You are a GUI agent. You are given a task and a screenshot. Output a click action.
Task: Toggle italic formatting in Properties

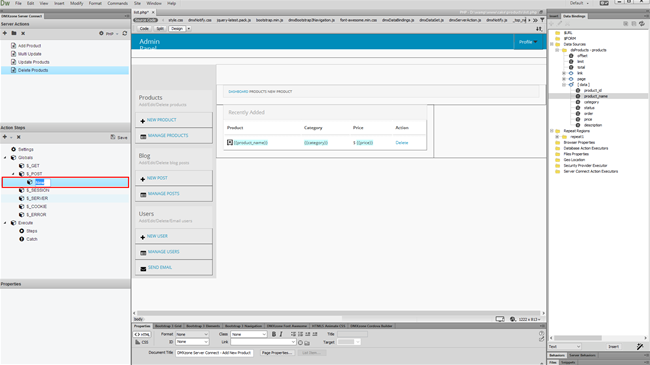(281, 334)
